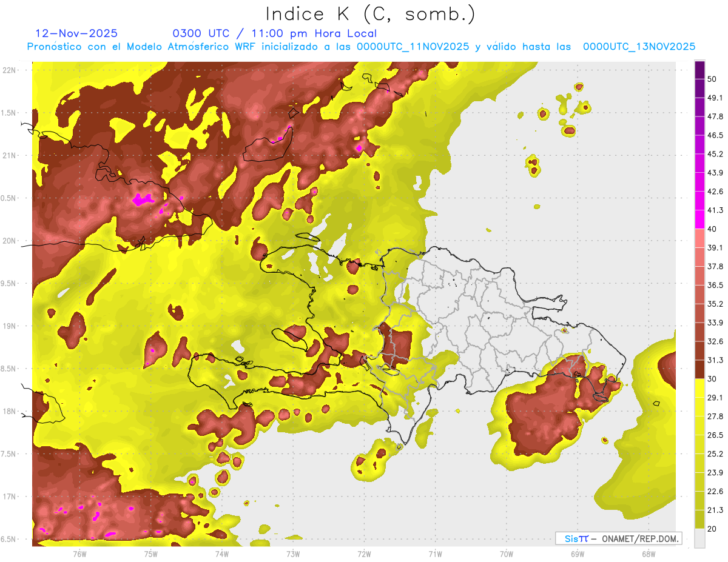Click the colorbar value '45.2'

coord(715,154)
